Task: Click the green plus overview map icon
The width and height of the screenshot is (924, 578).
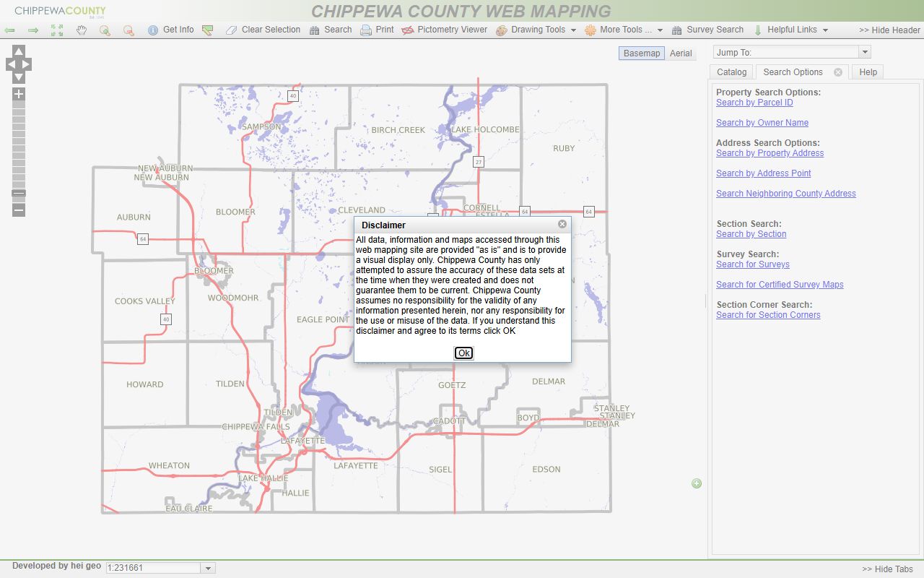Action: pos(697,483)
